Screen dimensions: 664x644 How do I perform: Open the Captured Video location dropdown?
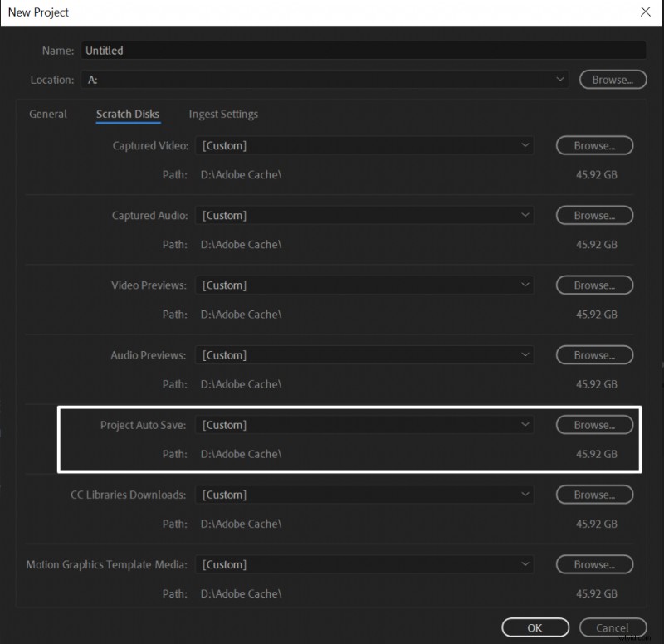(x=365, y=145)
